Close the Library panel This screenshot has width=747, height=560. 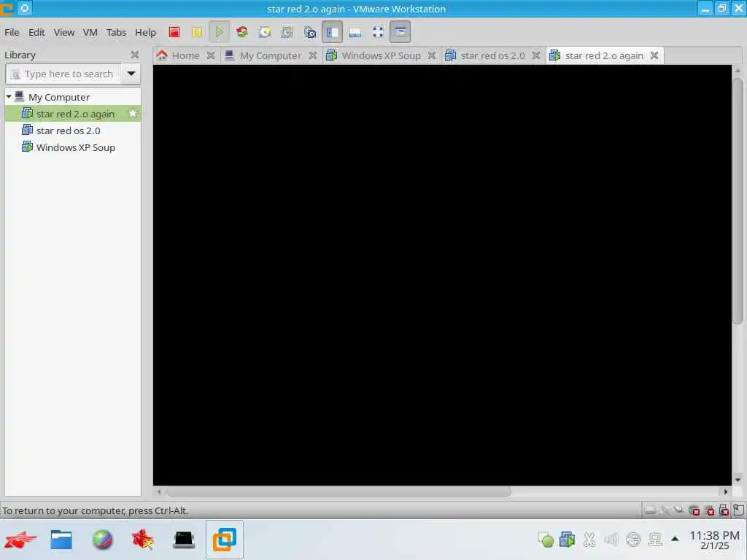pyautogui.click(x=135, y=55)
